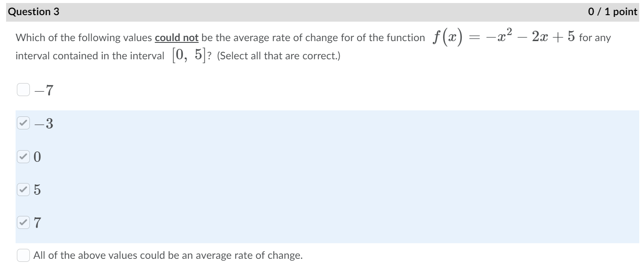Viewport: 644px width, 280px height.
Task: Uncheck the selected 0 option
Action: point(24,156)
